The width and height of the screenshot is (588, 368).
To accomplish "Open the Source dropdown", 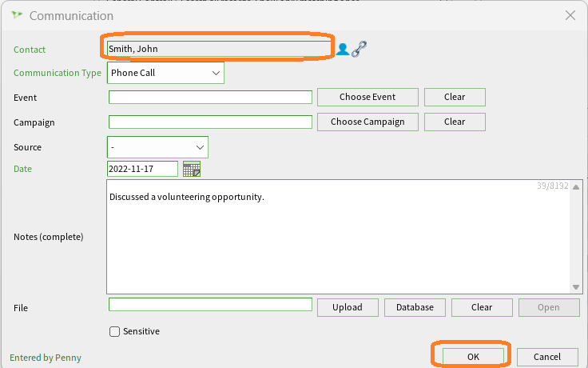I will 157,147.
